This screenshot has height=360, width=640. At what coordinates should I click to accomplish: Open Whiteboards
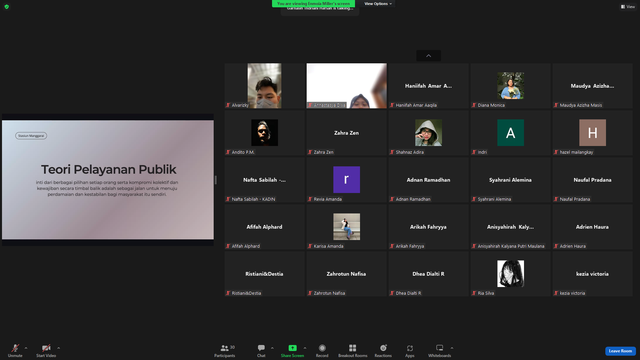tap(440, 350)
